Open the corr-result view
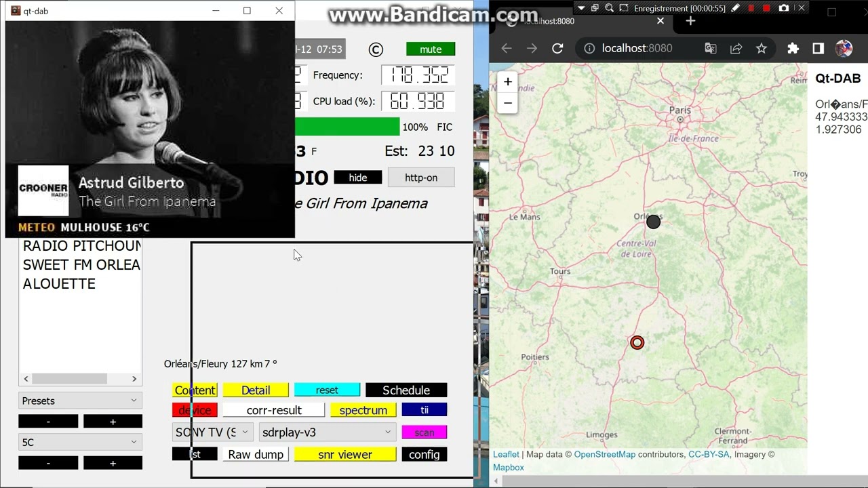The image size is (868, 488). pyautogui.click(x=274, y=410)
